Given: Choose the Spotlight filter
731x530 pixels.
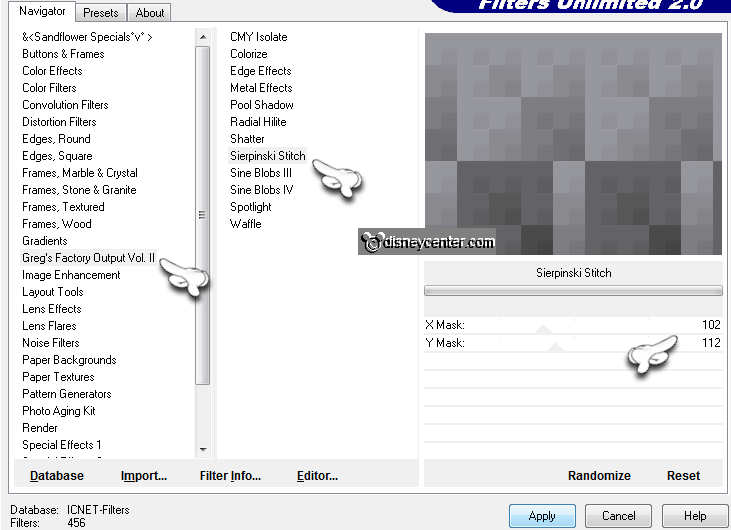Looking at the screenshot, I should coord(251,207).
